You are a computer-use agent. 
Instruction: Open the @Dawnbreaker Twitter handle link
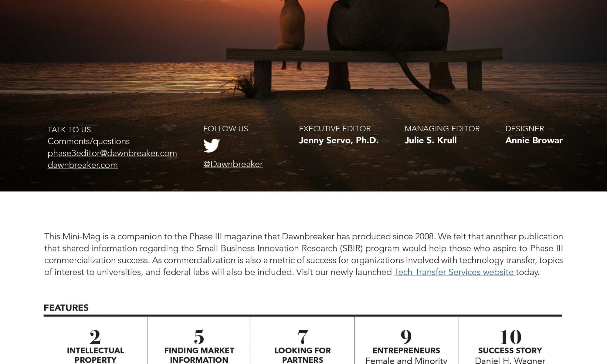pyautogui.click(x=233, y=164)
